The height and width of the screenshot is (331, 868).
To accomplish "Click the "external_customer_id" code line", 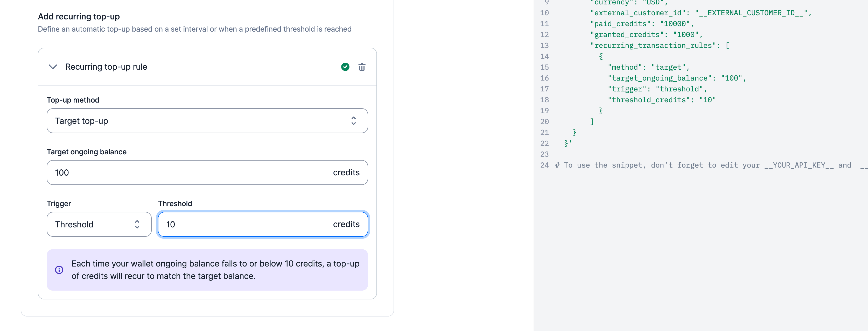I will point(701,13).
